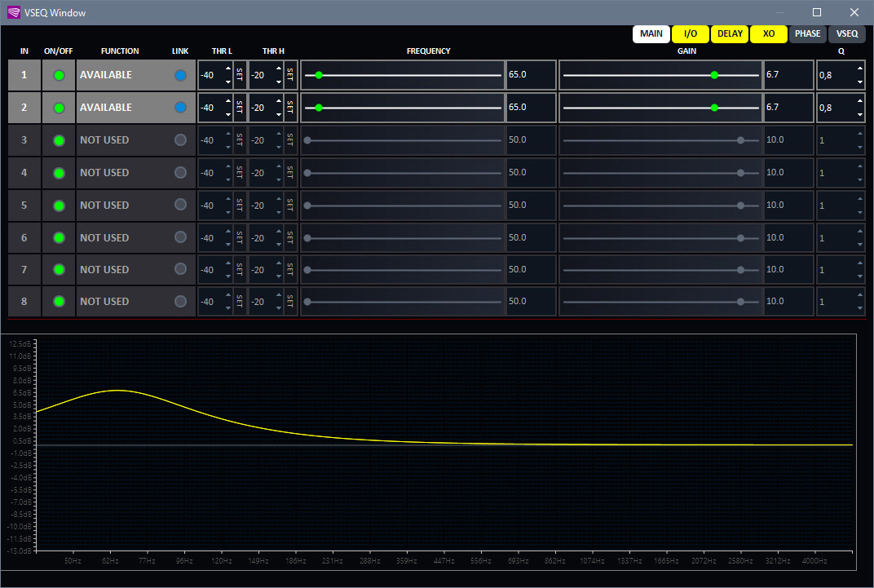Click the THR L SET button on row 2
This screenshot has width=874, height=588.
tap(240, 108)
